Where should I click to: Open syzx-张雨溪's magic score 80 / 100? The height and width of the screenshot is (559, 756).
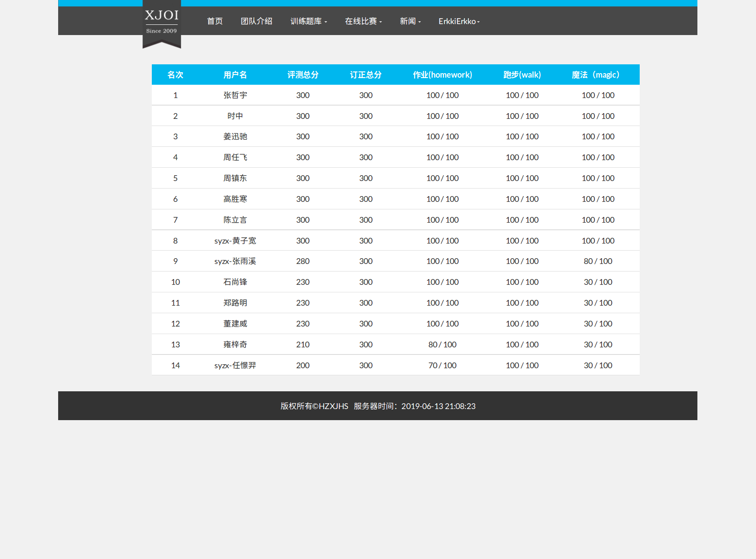598,261
